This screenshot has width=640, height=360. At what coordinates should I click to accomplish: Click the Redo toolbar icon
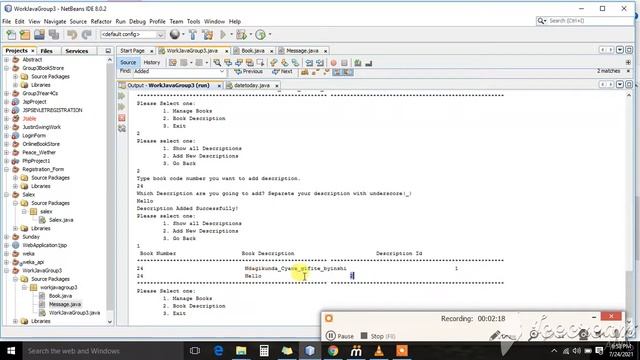[86, 35]
